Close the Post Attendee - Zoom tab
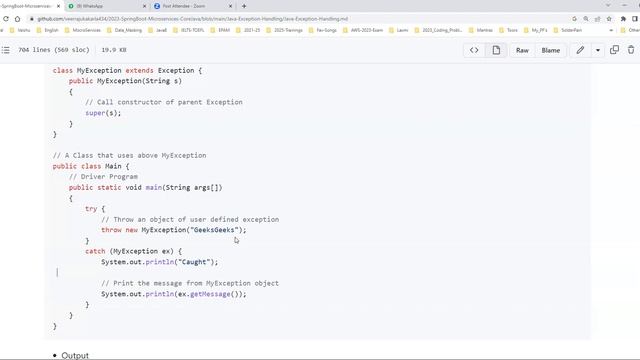Screen dimensions: 640x360 (230, 6)
